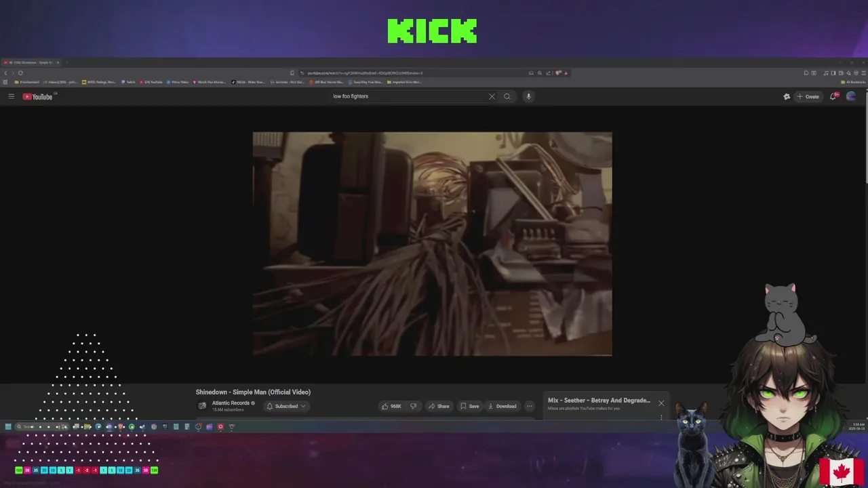Open the Mix playlist options menu
Screen dimensions: 868x488
[661, 418]
